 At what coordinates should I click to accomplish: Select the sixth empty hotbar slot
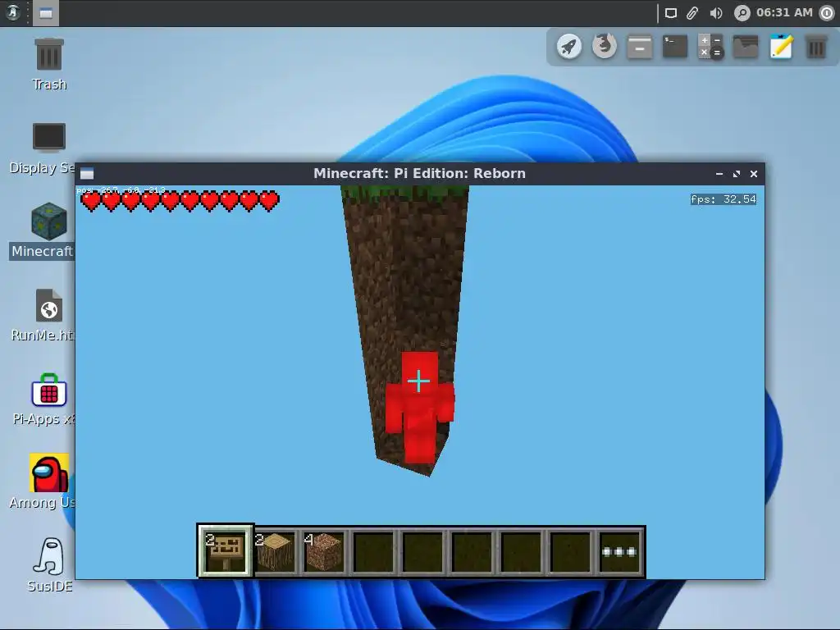point(472,551)
